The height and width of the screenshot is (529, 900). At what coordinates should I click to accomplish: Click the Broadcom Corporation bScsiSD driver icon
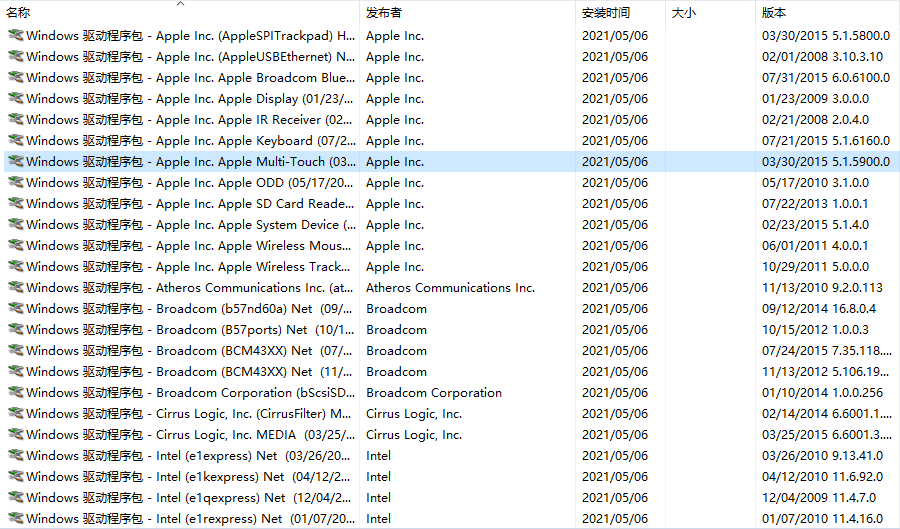point(16,392)
